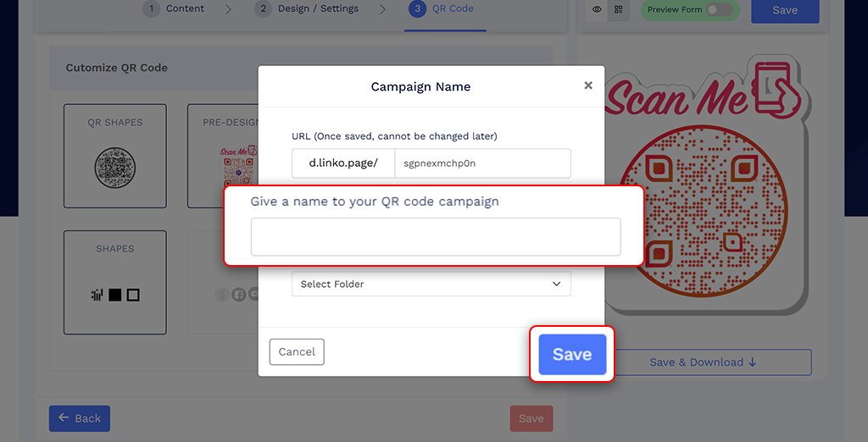This screenshot has height=442, width=868.
Task: Open the Select Folder dropdown
Action: 431,285
